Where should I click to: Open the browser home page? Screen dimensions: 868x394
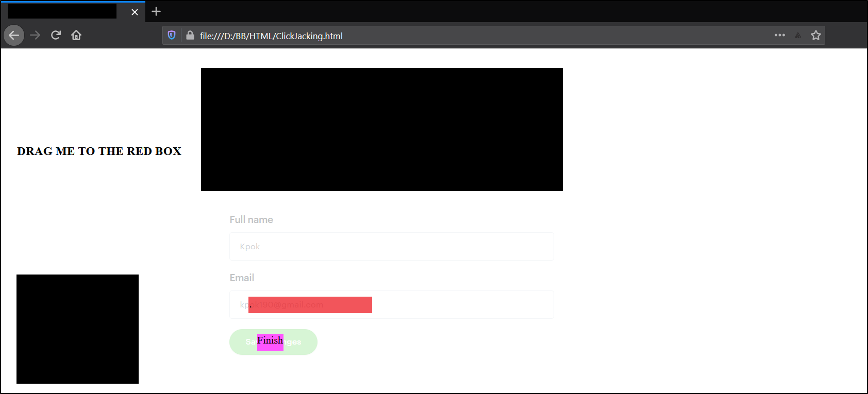pyautogui.click(x=76, y=35)
